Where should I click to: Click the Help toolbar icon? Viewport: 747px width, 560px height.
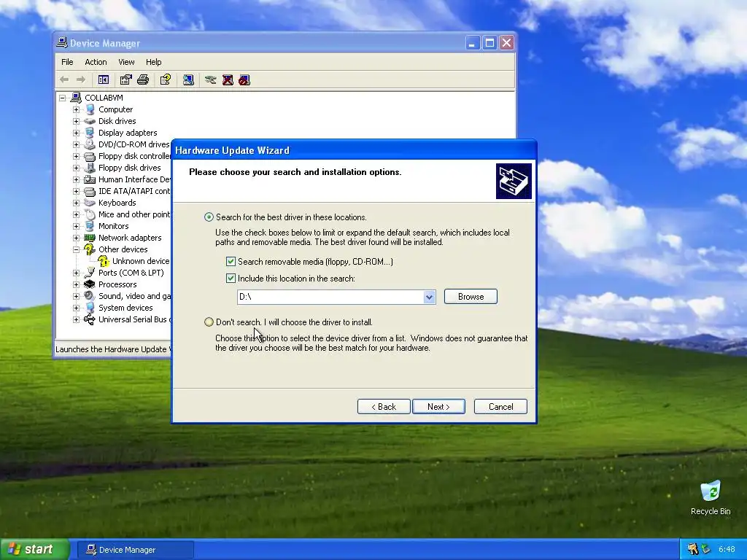tap(166, 79)
